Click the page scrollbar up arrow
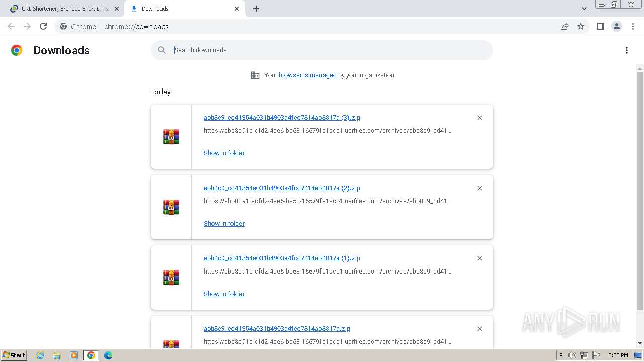The width and height of the screenshot is (644, 362). [x=640, y=68]
